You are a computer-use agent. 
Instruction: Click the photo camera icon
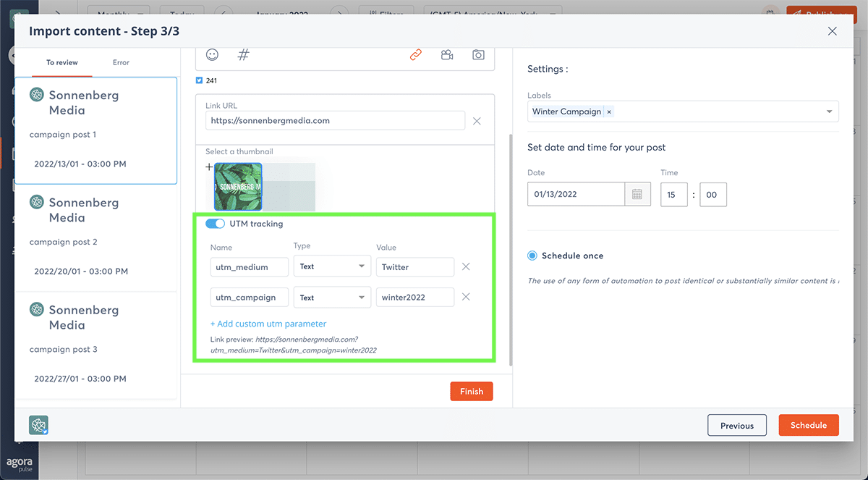tap(478, 55)
